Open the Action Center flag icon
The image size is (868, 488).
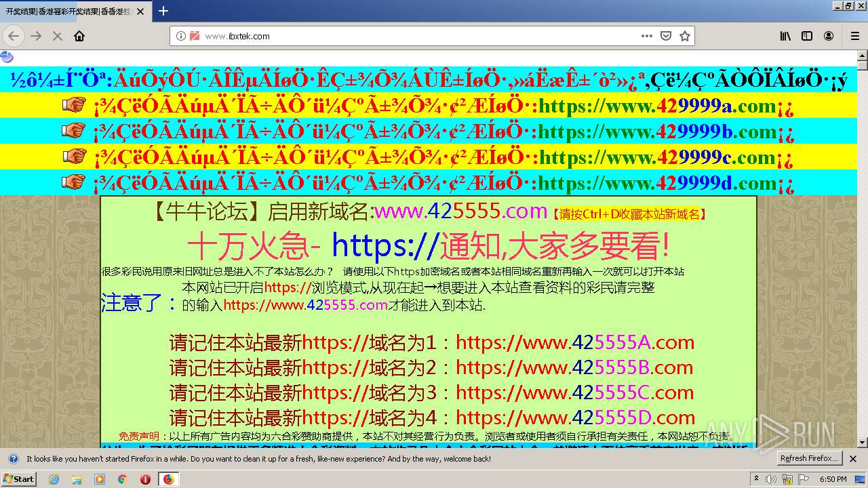pos(804,479)
